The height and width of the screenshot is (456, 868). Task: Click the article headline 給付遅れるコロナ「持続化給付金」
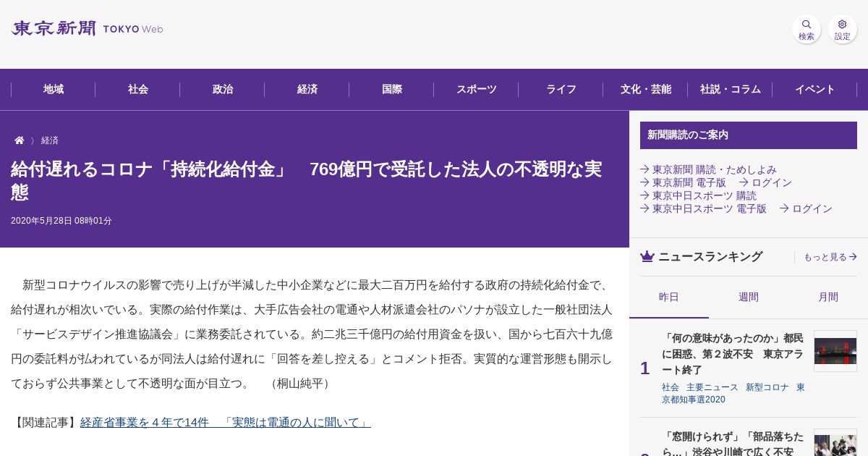coord(306,180)
